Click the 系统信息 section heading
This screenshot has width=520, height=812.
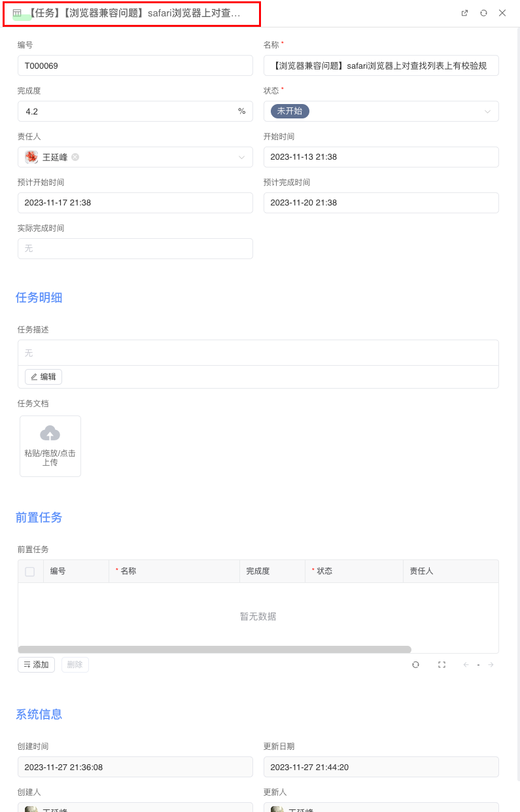(x=39, y=715)
